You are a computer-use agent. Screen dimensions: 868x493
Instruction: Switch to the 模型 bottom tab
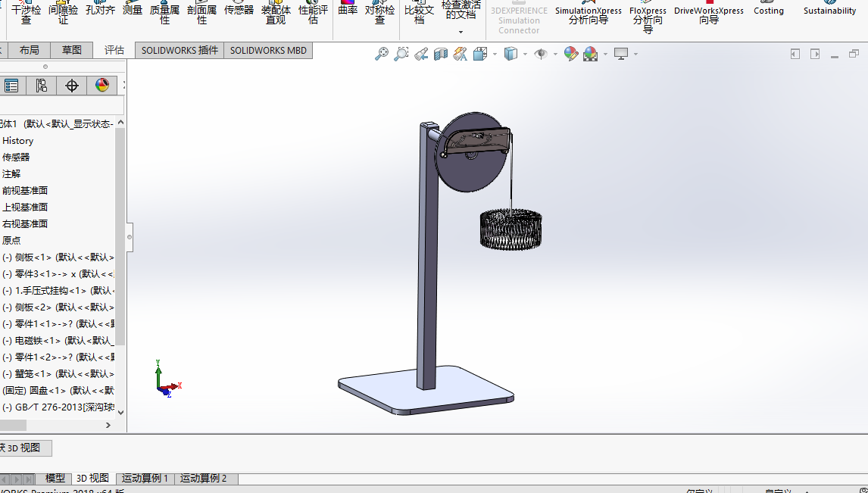pyautogui.click(x=55, y=478)
